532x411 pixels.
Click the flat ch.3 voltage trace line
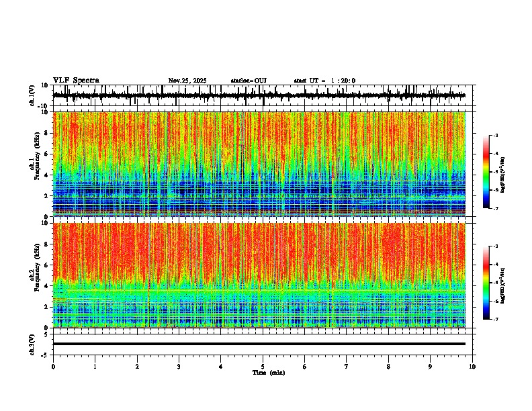tap(259, 344)
